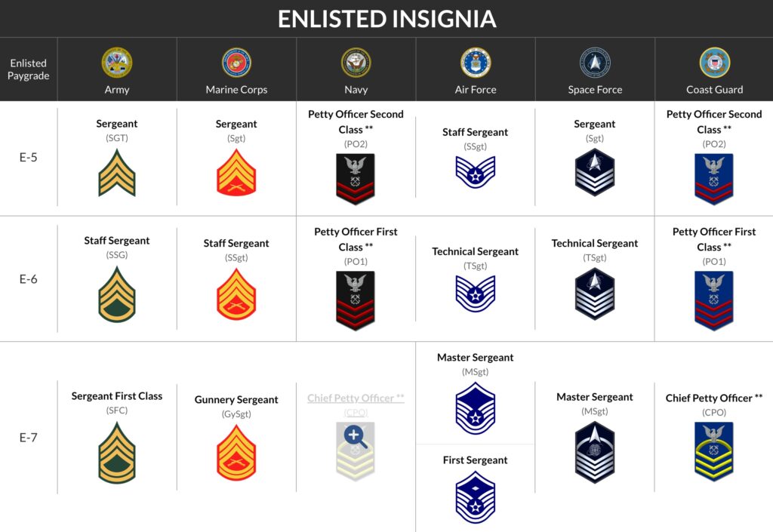Viewport: 773px width, 532px height.
Task: Click the Navy seal emblem
Action: [x=356, y=63]
